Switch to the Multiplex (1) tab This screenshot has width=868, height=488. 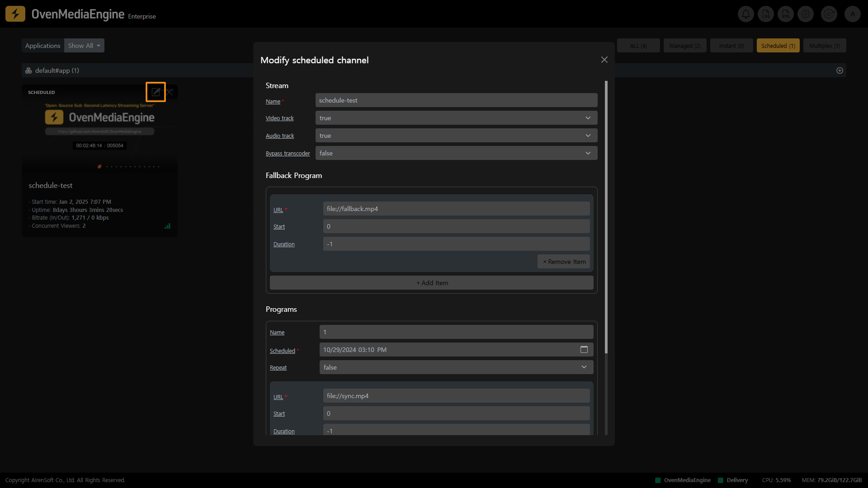[824, 46]
